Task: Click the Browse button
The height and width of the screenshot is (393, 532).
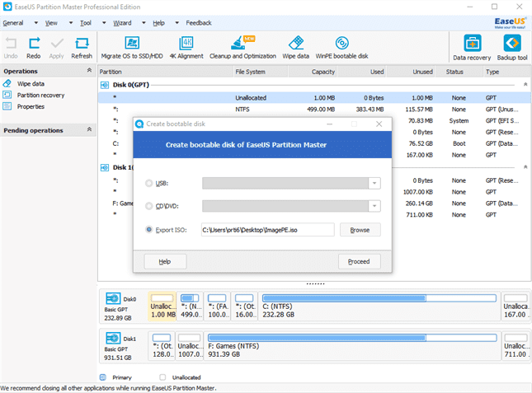Action: [360, 230]
